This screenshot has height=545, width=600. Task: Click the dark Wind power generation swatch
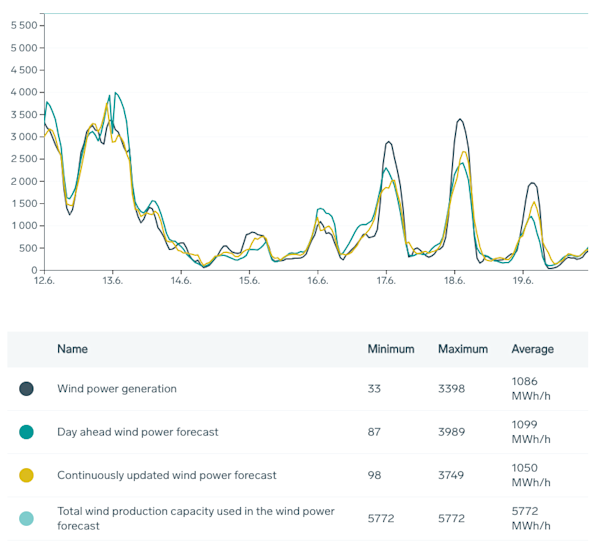pos(26,389)
